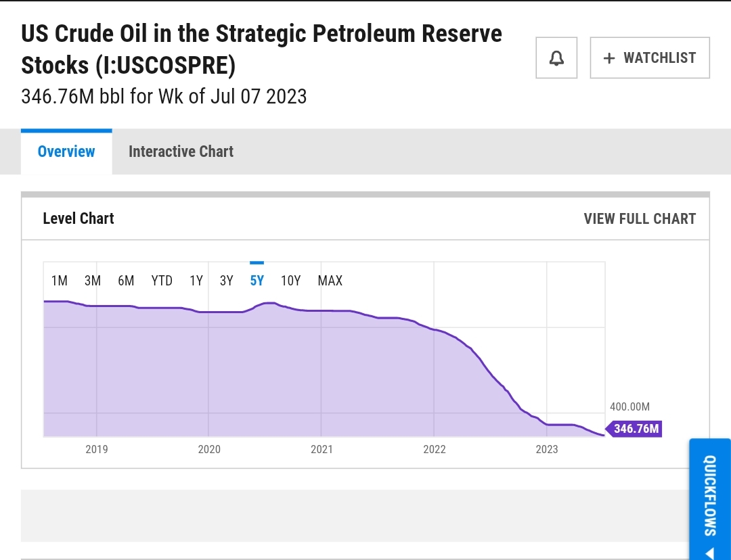The image size is (731, 560).
Task: Open the View Full Chart link
Action: click(x=640, y=218)
